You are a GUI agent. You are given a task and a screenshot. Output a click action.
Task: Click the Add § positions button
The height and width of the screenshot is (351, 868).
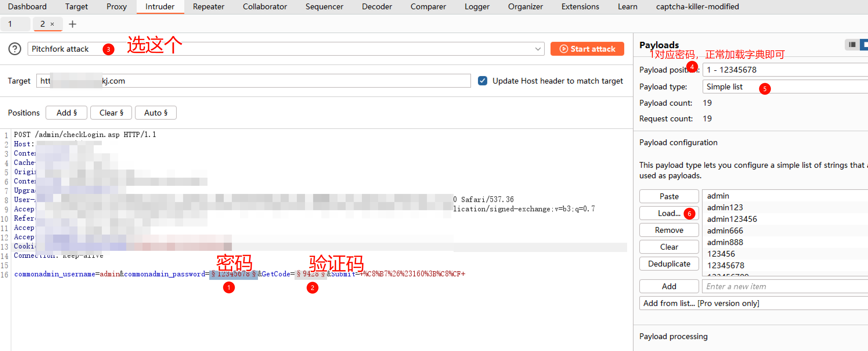66,113
